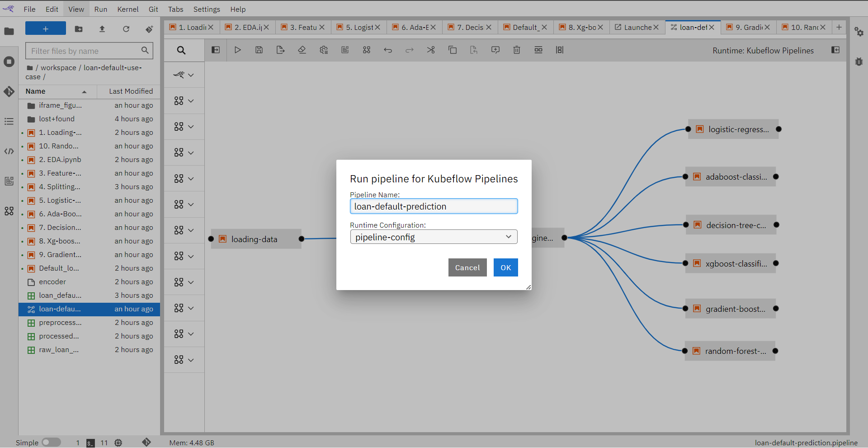The width and height of the screenshot is (868, 448).
Task: Open the Runtimes icon in pipeline toolbar
Action: [324, 50]
